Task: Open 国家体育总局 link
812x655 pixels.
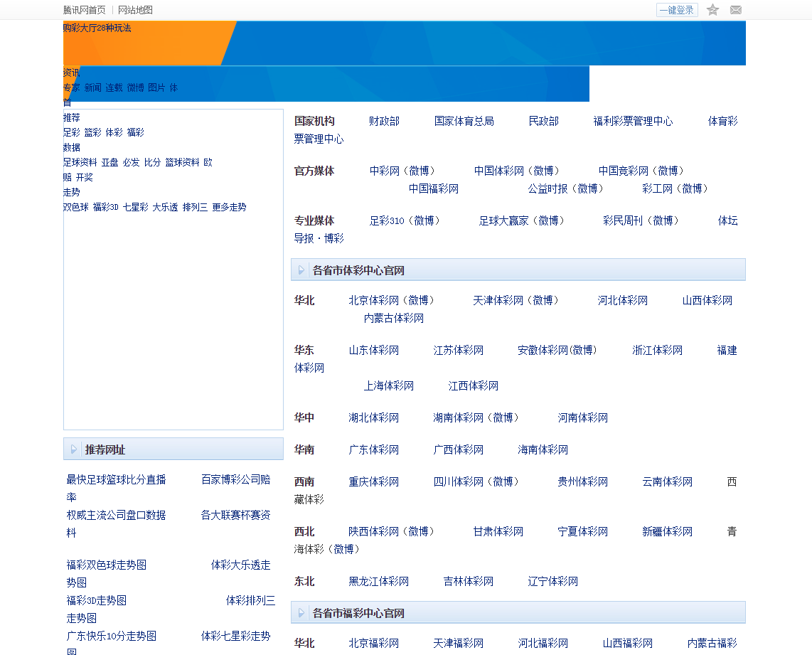Action: click(x=464, y=121)
